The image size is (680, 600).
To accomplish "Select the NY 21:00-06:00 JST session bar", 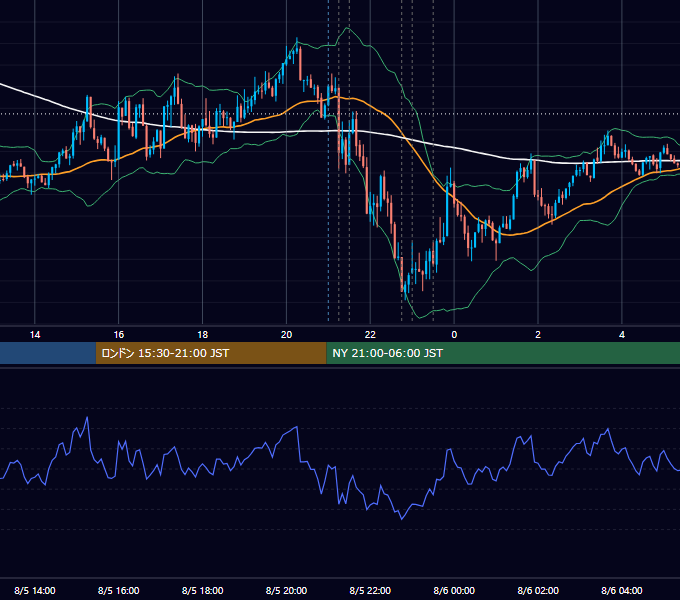I will (503, 353).
